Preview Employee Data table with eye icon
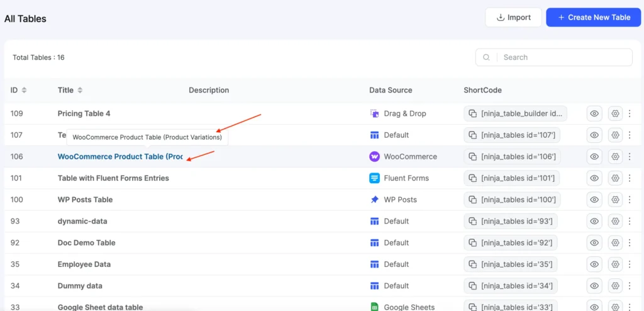644x311 pixels. (x=594, y=264)
